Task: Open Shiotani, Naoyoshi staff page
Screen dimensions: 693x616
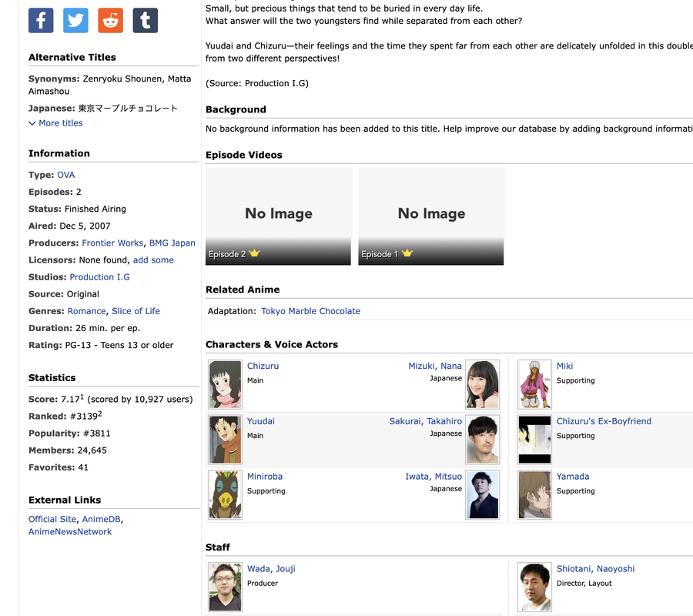Action: coord(595,569)
